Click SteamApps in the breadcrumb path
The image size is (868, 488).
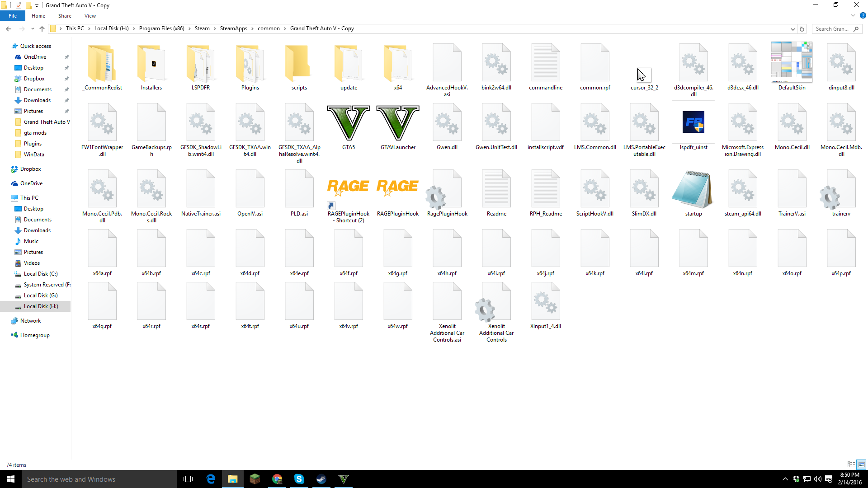pos(233,28)
